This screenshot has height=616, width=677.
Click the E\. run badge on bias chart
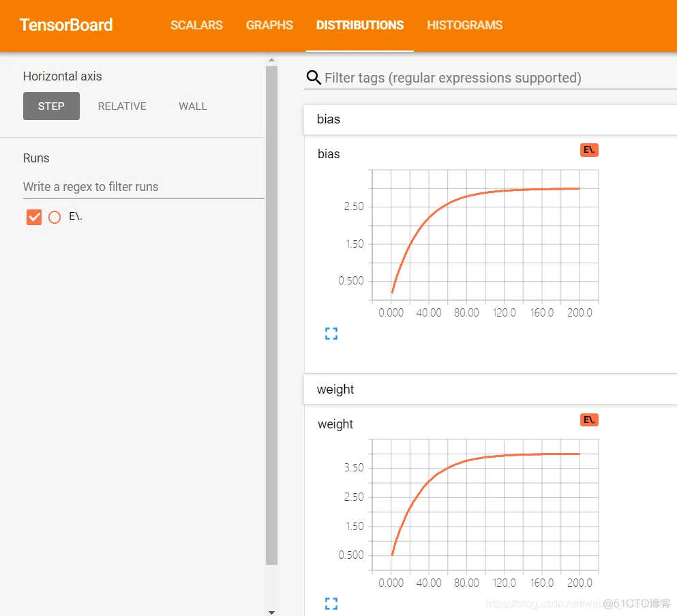coord(589,150)
